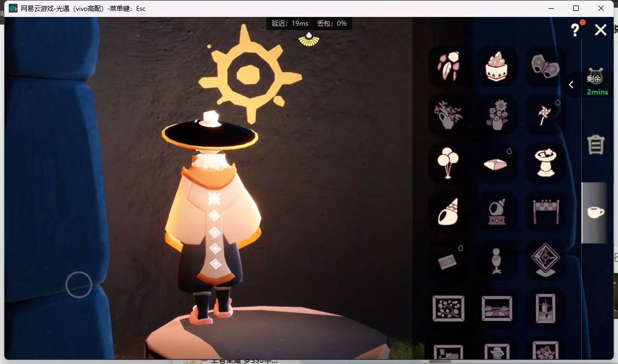Choose the framed landscape painting
This screenshot has height=364, width=618.
click(497, 308)
